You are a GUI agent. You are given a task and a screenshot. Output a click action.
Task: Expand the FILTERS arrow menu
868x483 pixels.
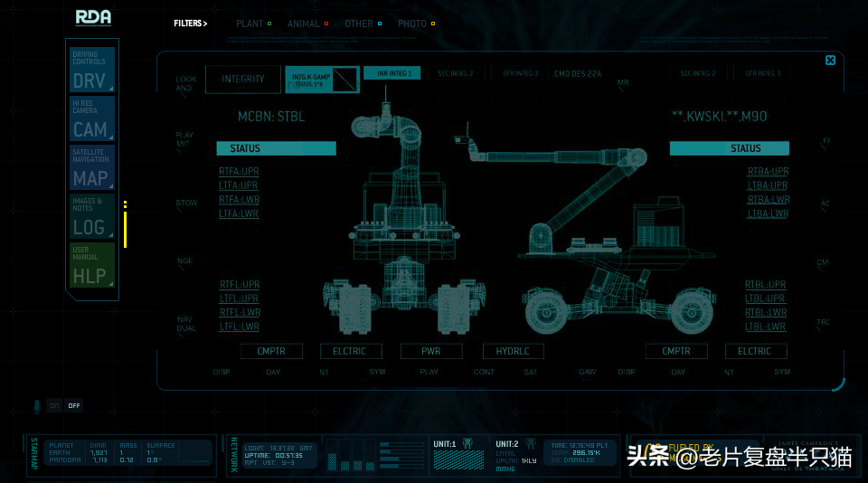click(191, 24)
